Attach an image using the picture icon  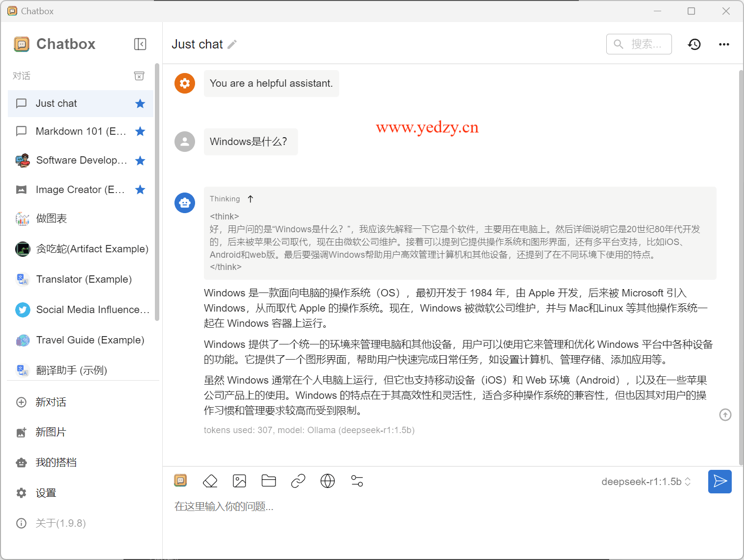pyautogui.click(x=239, y=481)
